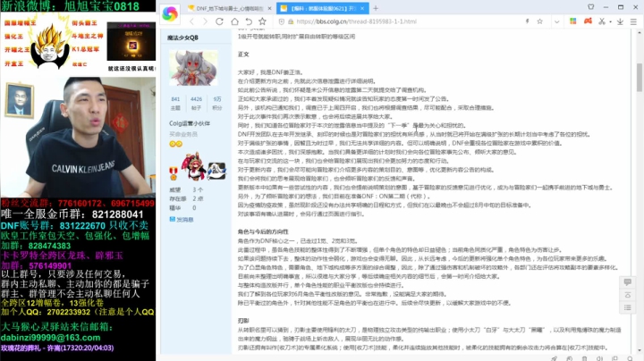The width and height of the screenshot is (644, 361).
Task: Expand the address bar dropdown arrow
Action: [556, 21]
